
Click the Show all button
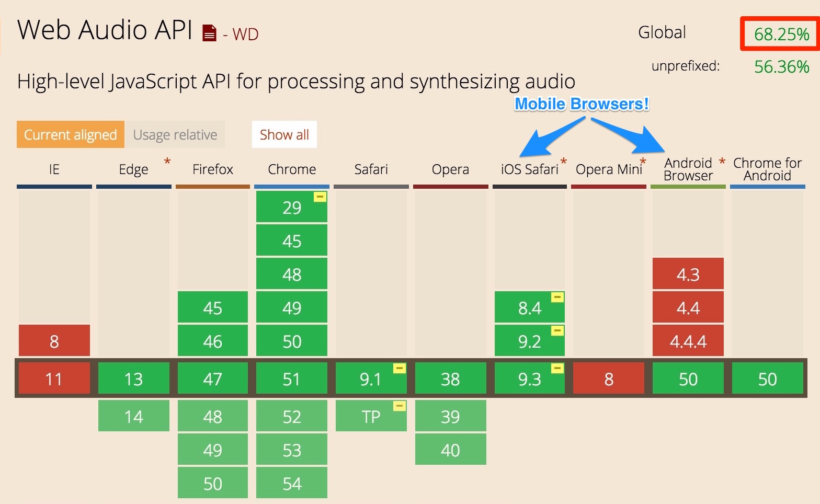[284, 134]
